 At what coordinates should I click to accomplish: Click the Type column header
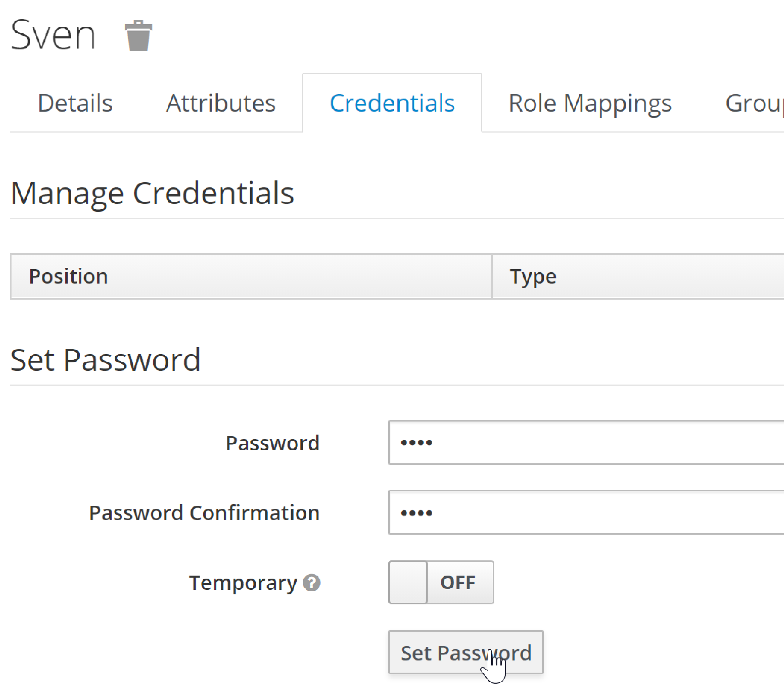[533, 277]
